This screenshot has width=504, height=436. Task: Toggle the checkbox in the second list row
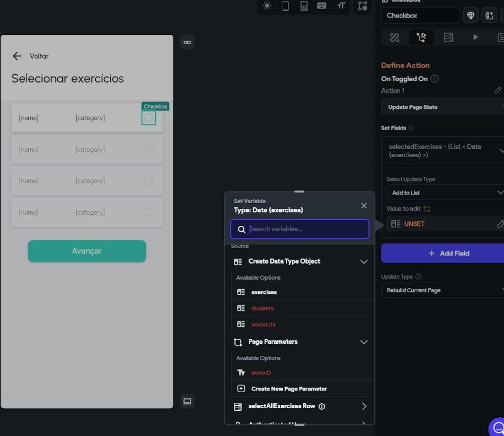(x=149, y=149)
